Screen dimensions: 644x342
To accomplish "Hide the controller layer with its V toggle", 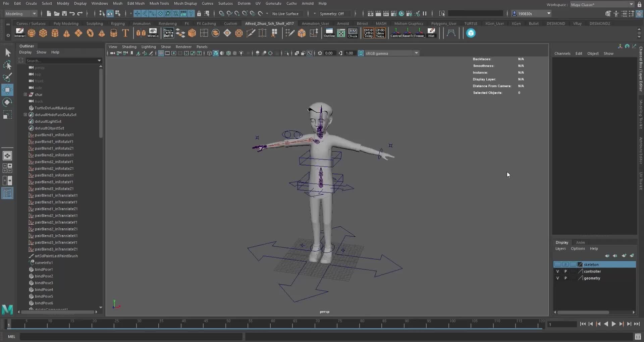I will [x=558, y=271].
